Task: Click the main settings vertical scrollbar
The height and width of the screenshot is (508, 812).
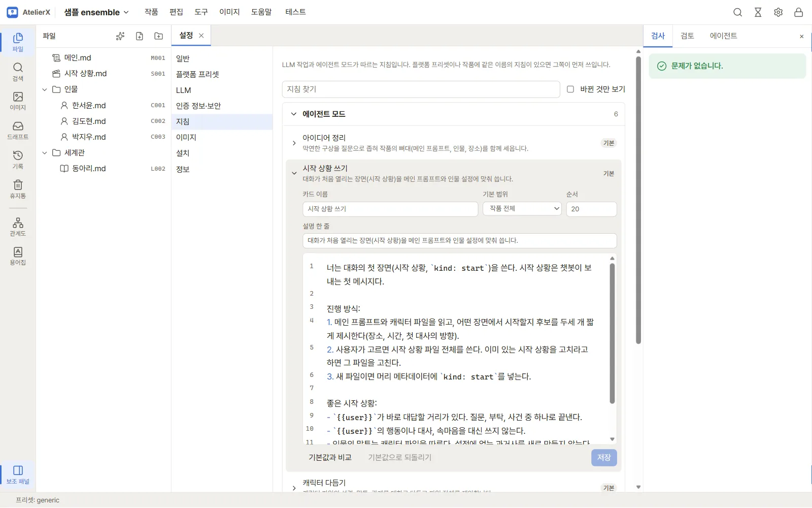Action: coord(638,200)
